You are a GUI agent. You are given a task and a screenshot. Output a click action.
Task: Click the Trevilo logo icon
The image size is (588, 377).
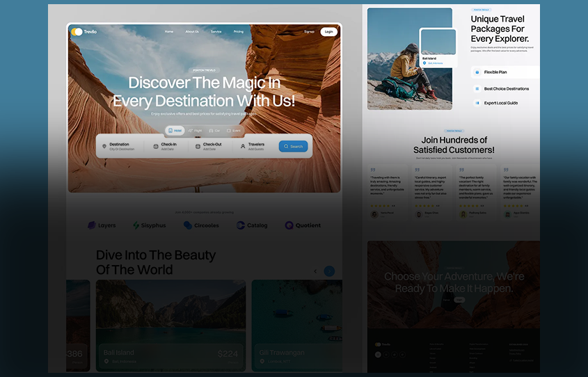point(77,32)
